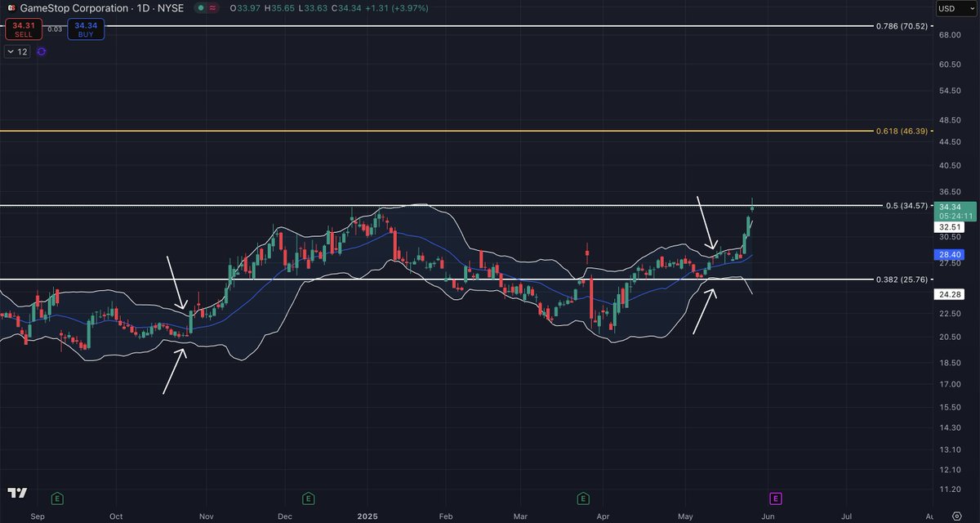Click the GameStop Corporation 1D NYSE title
This screenshot has width=980, height=523.
pos(104,8)
